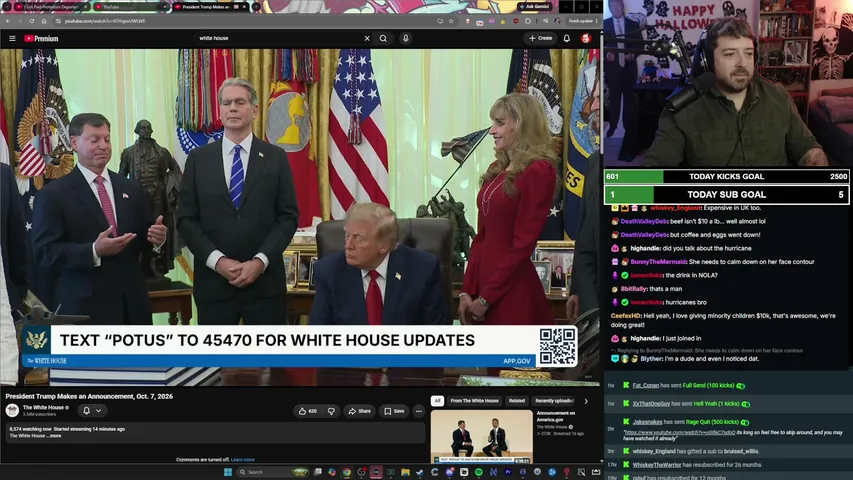
Task: Open Premiere Pro from the taskbar
Action: [x=508, y=472]
